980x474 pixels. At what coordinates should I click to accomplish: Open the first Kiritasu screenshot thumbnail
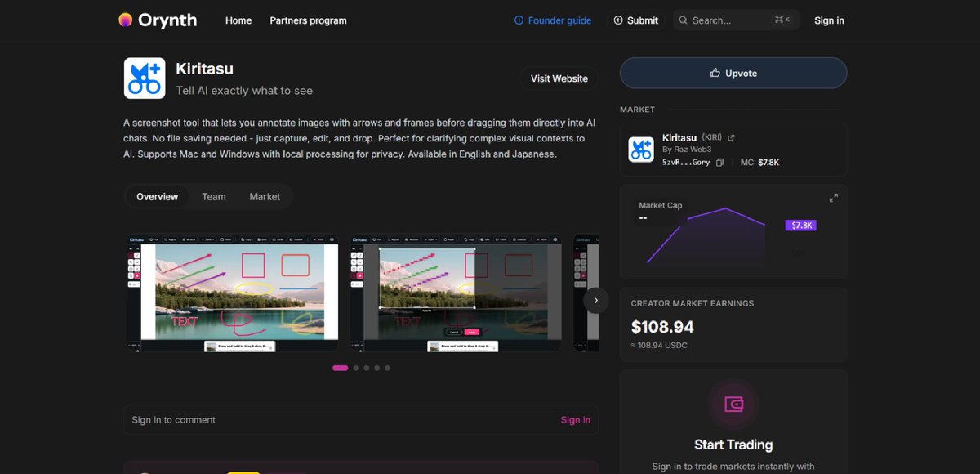pyautogui.click(x=232, y=294)
